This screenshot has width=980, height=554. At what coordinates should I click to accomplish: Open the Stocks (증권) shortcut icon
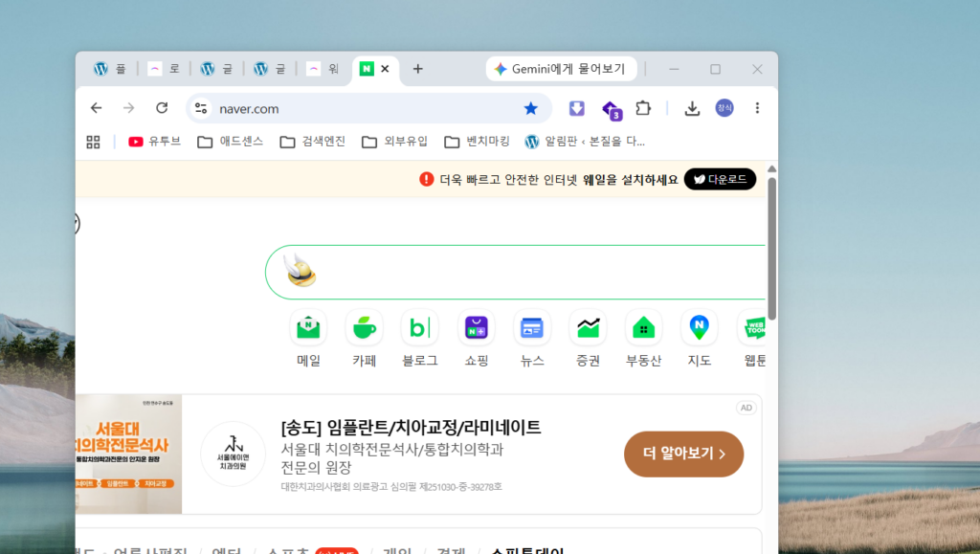pyautogui.click(x=588, y=328)
